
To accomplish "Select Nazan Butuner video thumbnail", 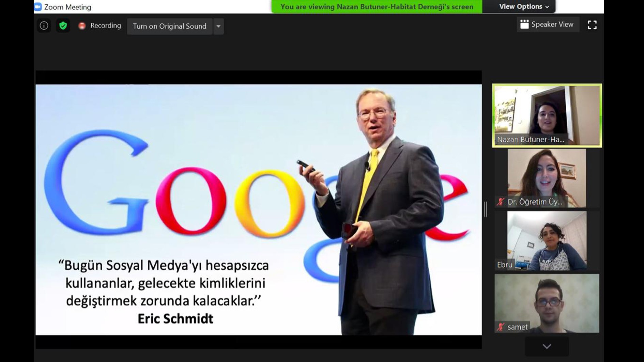I will 547,115.
